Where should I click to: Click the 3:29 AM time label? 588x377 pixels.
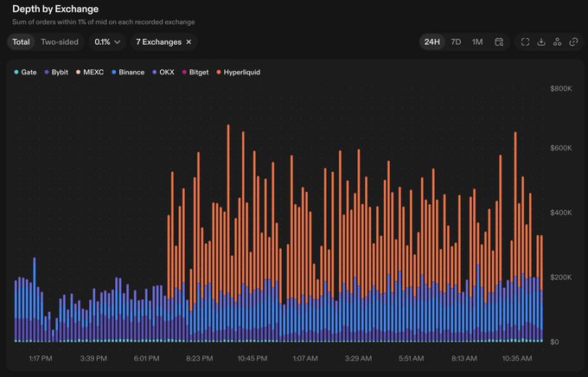click(358, 358)
